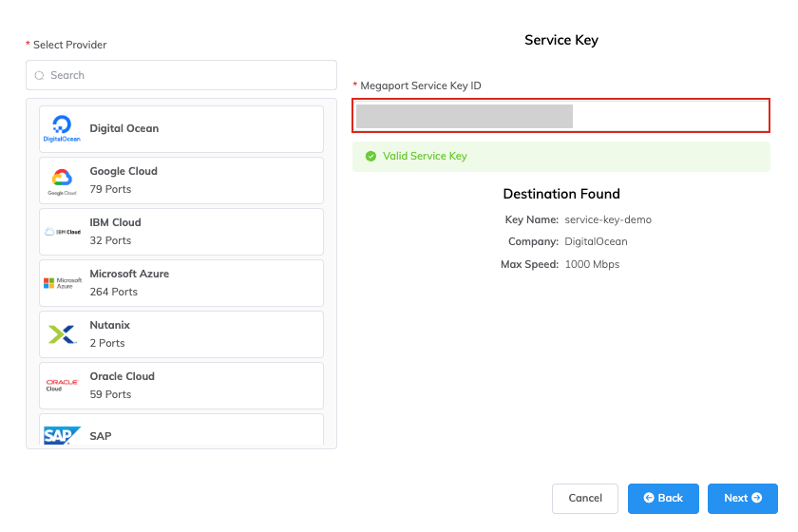Click the search magnifier icon
This screenshot has height=532, width=798.
[39, 75]
